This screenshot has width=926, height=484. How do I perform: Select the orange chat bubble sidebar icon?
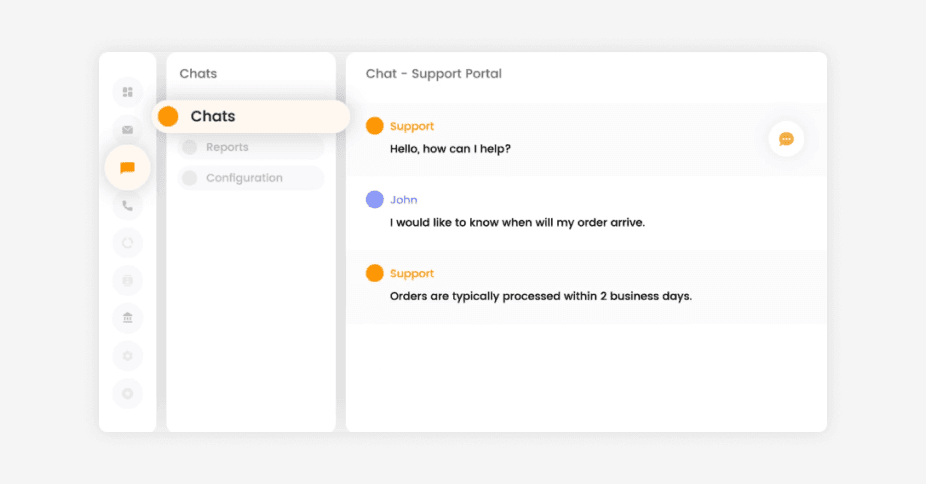128,168
